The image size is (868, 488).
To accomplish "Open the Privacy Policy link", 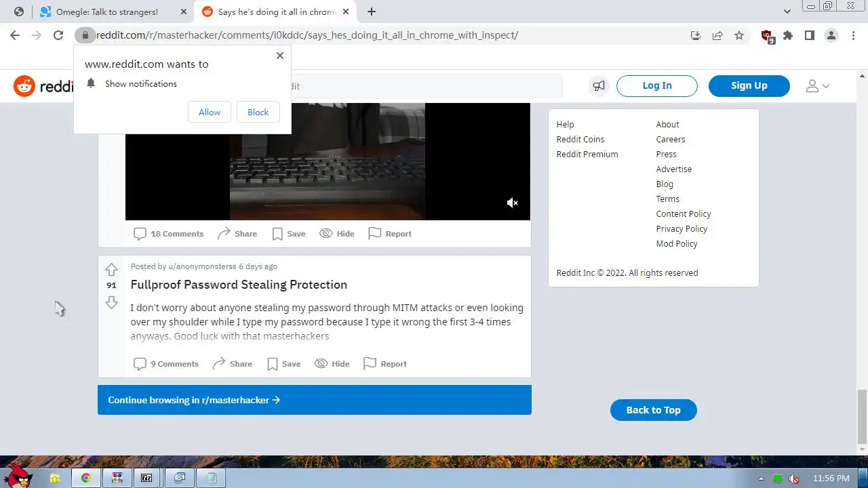I will tap(682, 229).
